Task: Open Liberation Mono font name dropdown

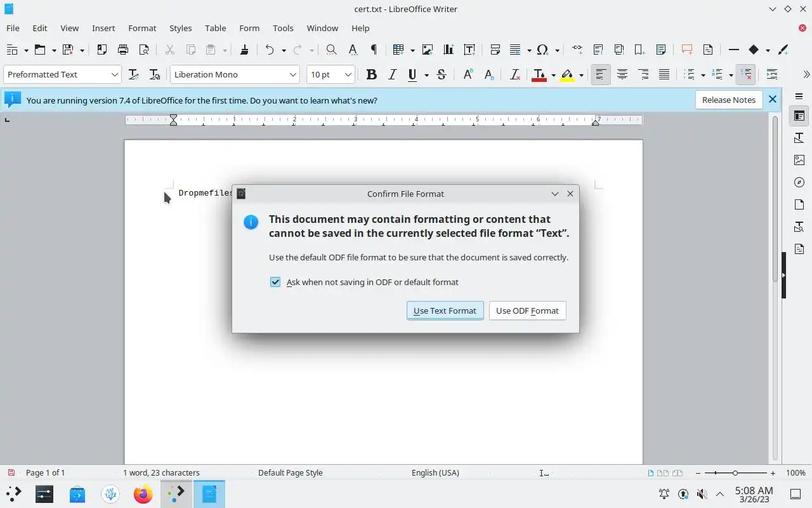Action: pyautogui.click(x=292, y=74)
